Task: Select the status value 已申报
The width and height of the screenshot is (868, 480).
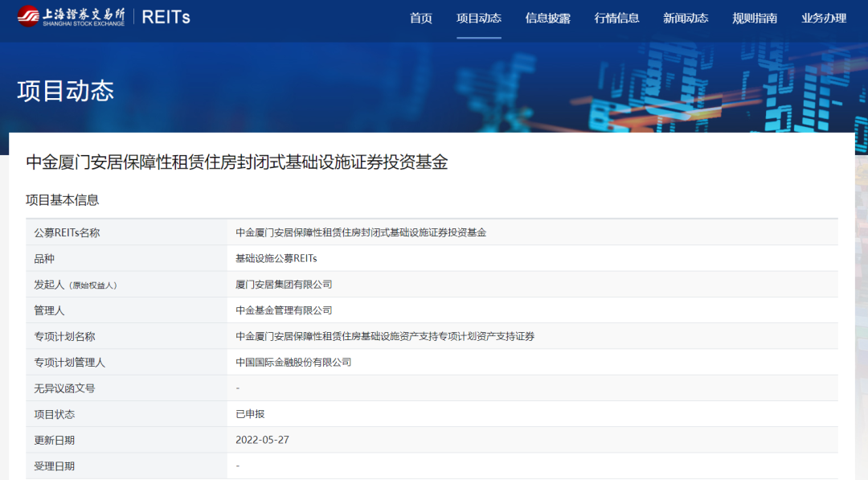Action: pyautogui.click(x=250, y=414)
